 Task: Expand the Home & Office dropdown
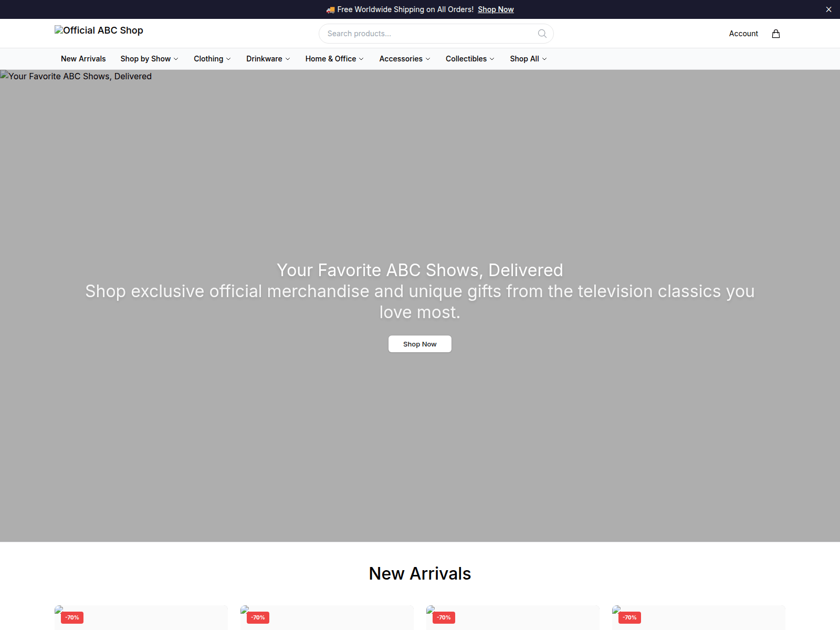pyautogui.click(x=334, y=59)
